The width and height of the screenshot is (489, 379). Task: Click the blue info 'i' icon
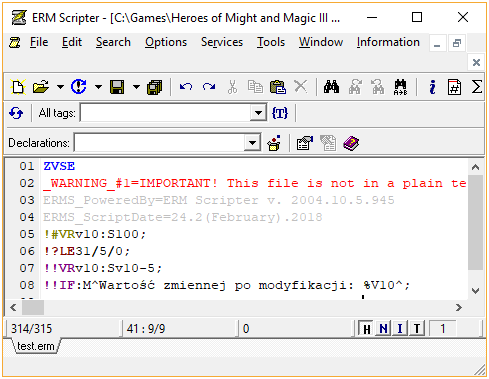coord(432,87)
